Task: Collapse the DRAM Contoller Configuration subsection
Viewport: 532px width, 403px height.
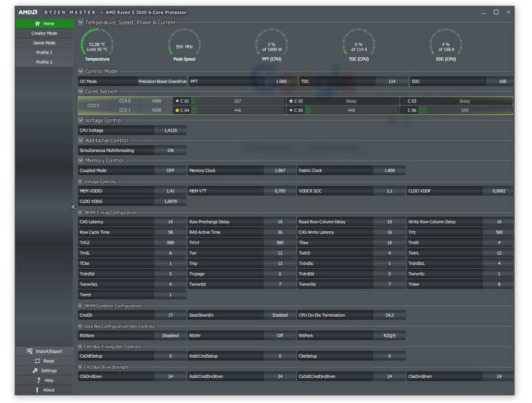Action: [x=80, y=306]
